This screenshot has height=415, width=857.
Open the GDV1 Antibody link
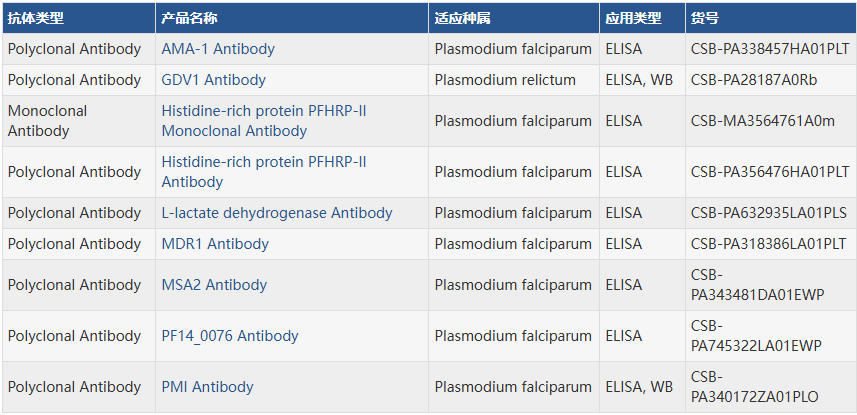[x=213, y=80]
